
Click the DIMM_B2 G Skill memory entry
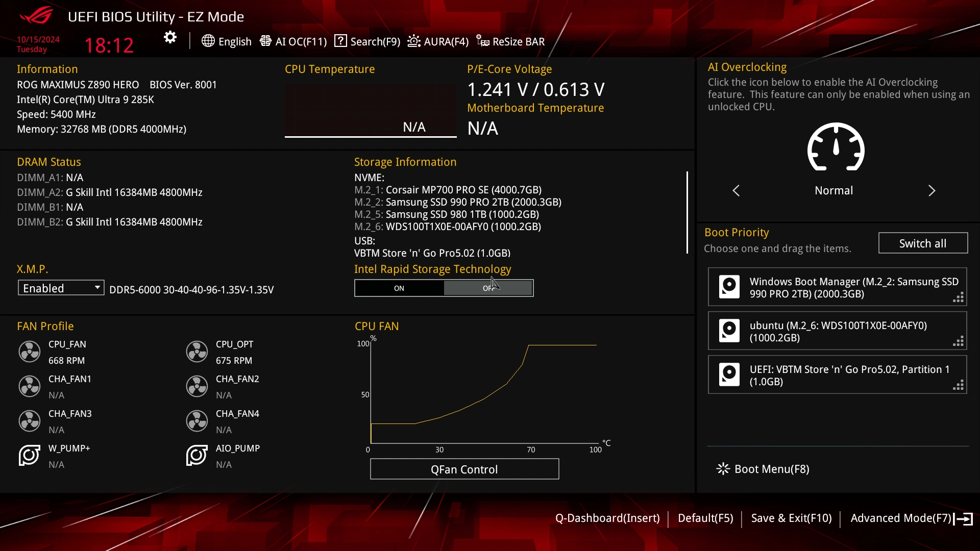point(110,222)
